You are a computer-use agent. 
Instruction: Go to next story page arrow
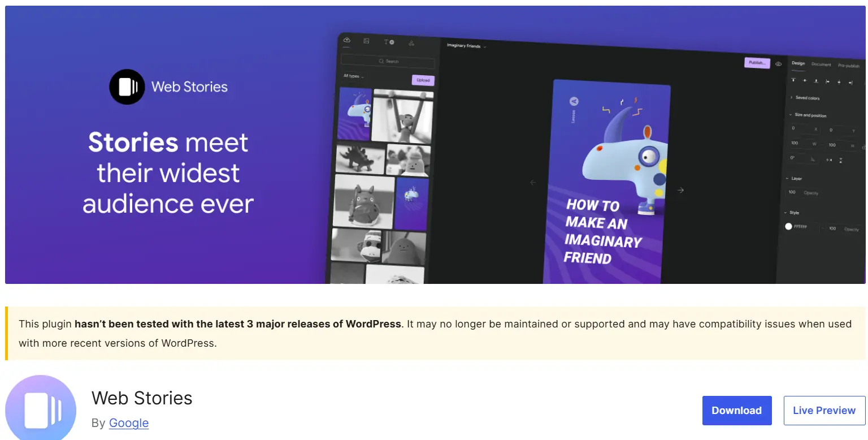click(680, 190)
